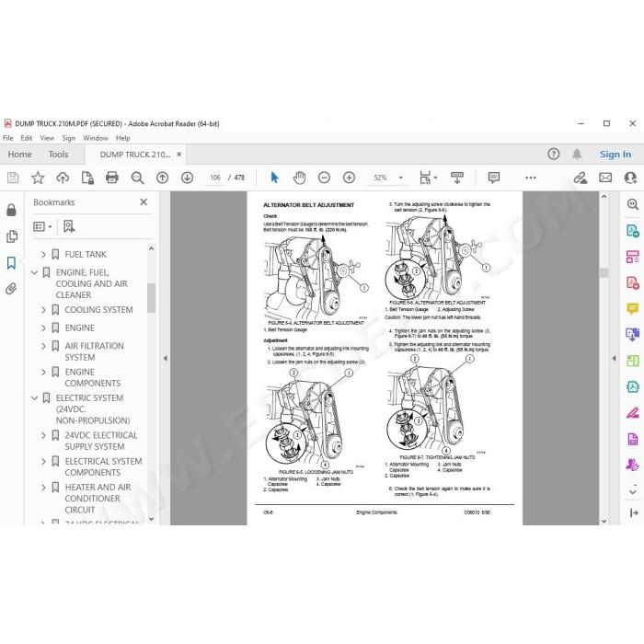Viewport: 644px width, 644px height.
Task: Close the DUMP TRUCK 210 document tab
Action: pyautogui.click(x=179, y=155)
